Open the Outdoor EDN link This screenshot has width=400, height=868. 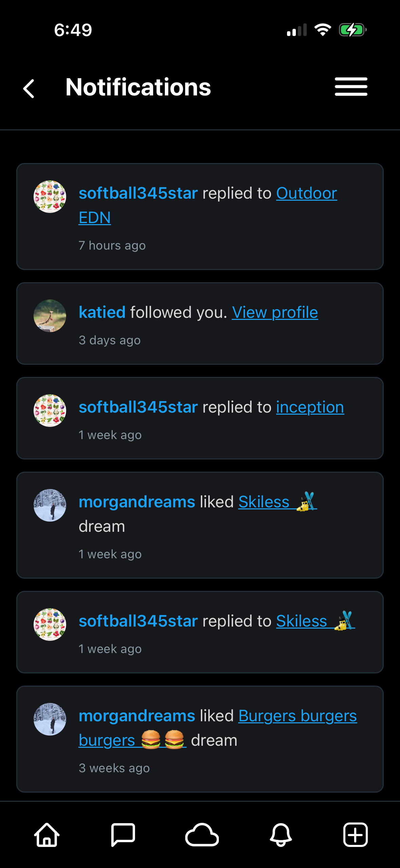click(208, 205)
